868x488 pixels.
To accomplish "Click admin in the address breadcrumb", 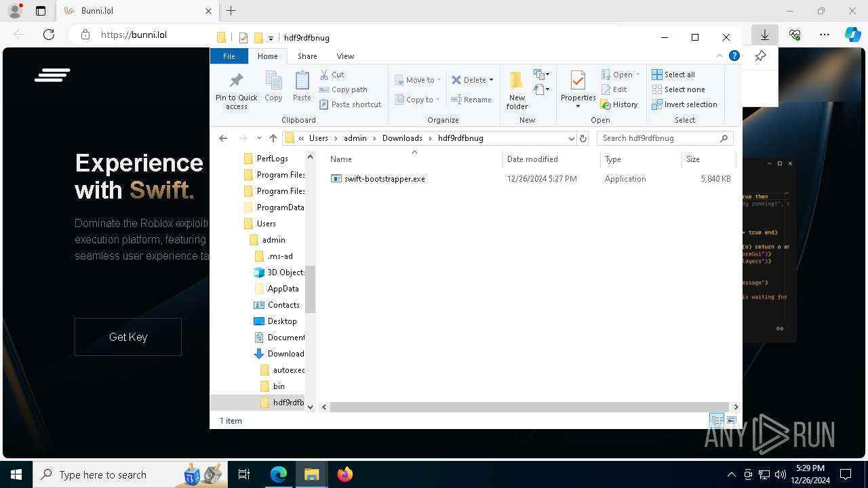I will click(x=355, y=138).
